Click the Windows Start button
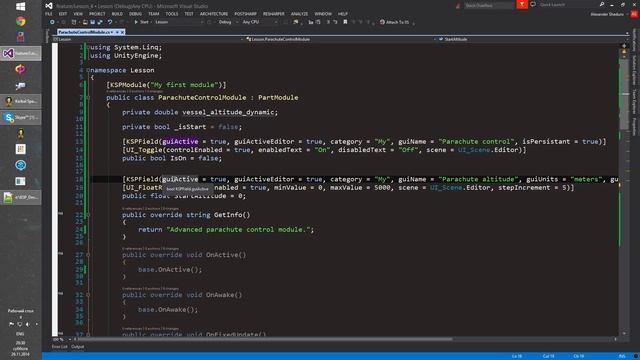640x360 pixels. point(20,6)
